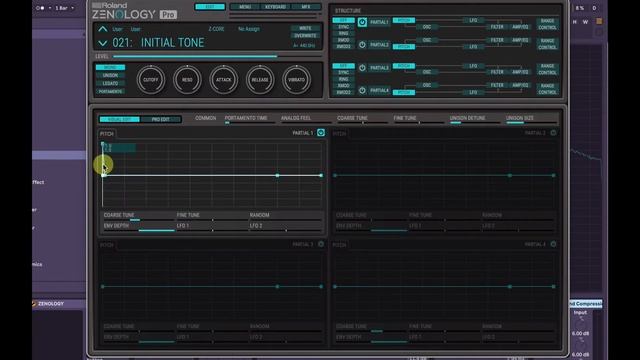Screen dimensions: 640x360
Task: Click the Reso knob
Action: coord(187,80)
